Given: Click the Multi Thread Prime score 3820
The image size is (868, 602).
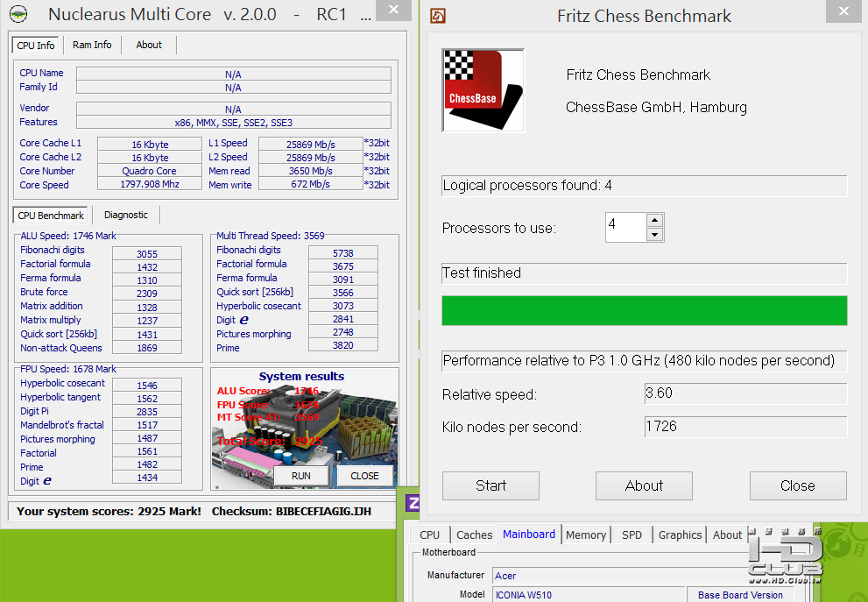Looking at the screenshot, I should (343, 345).
